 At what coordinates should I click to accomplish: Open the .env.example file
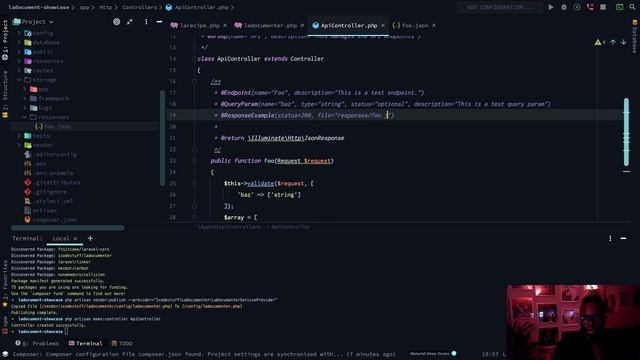click(x=49, y=173)
